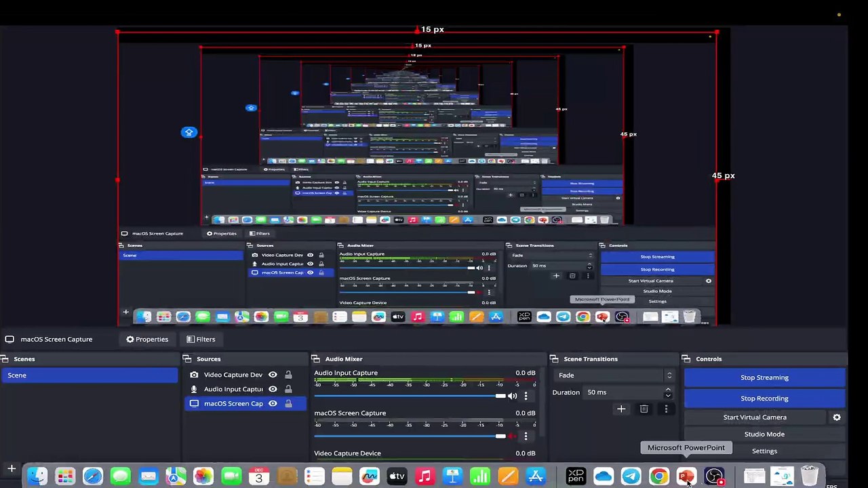The width and height of the screenshot is (868, 488).
Task: Click the Stop Recording button
Action: (x=764, y=399)
